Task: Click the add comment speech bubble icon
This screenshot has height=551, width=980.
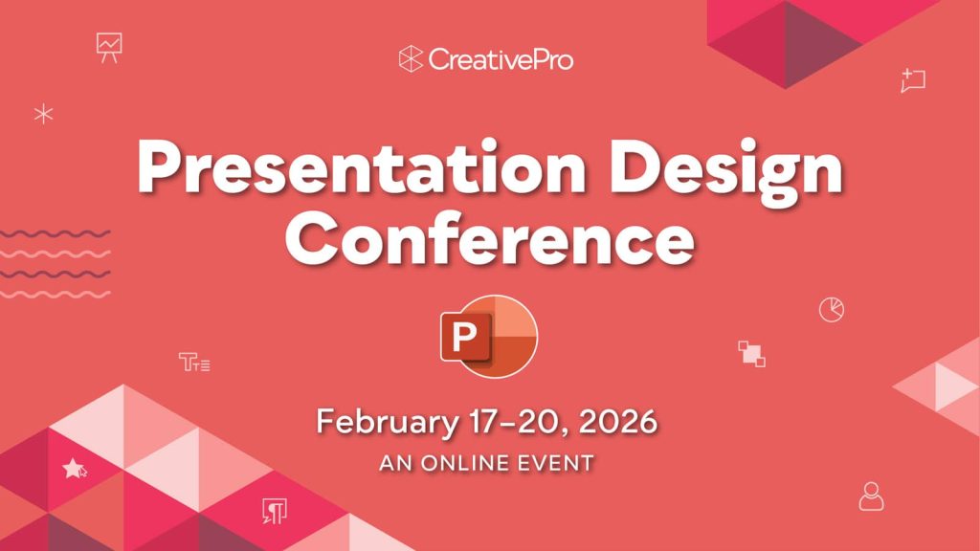Action: point(913,80)
